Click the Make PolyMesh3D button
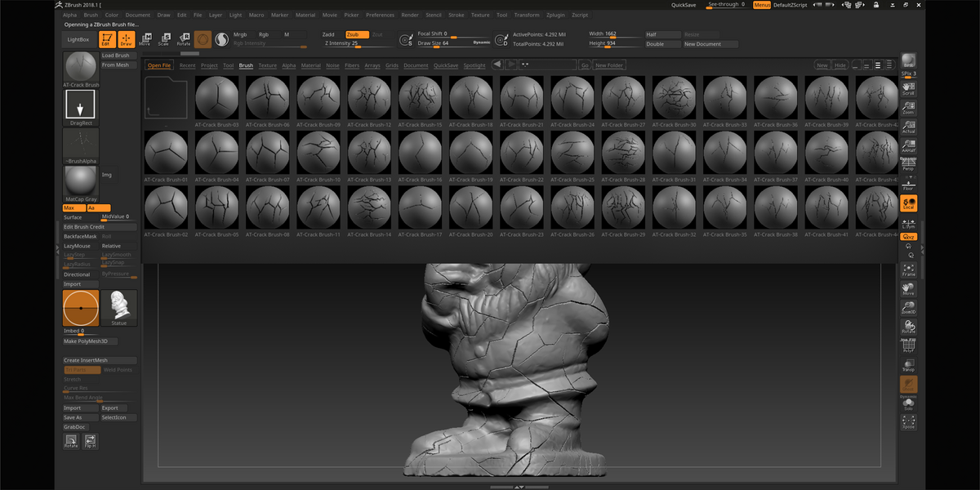 pyautogui.click(x=91, y=341)
